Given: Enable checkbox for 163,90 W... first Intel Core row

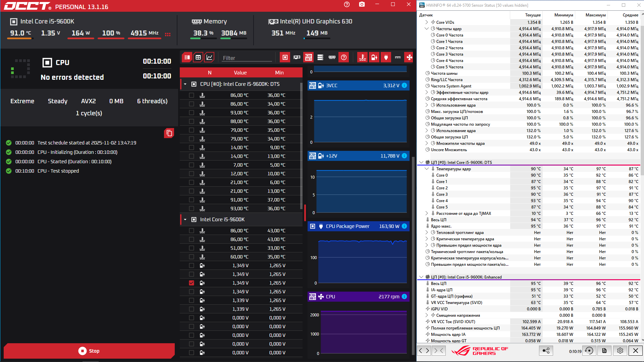Looking at the screenshot, I should [192, 231].
